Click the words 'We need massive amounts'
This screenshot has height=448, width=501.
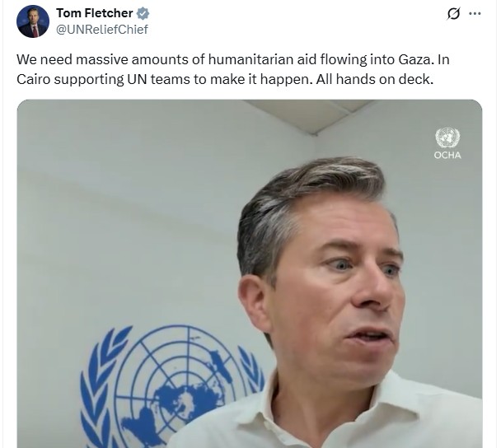(102, 60)
